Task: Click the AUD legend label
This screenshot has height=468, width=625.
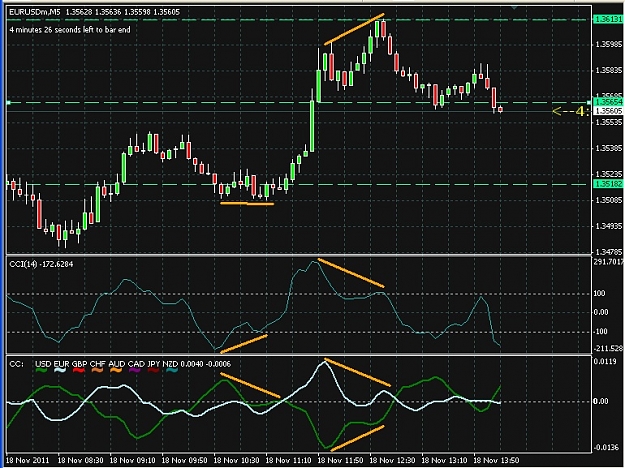Action: pos(117,364)
